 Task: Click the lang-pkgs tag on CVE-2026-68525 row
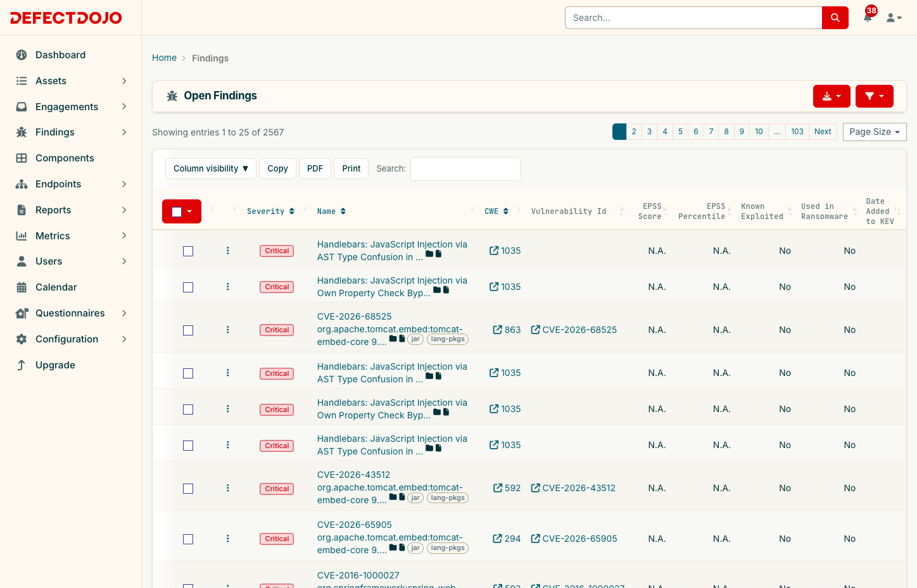click(448, 339)
